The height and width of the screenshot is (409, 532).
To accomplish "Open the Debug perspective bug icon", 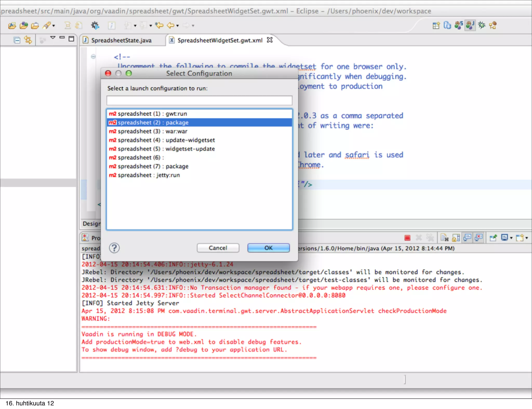I will pyautogui.click(x=482, y=25).
